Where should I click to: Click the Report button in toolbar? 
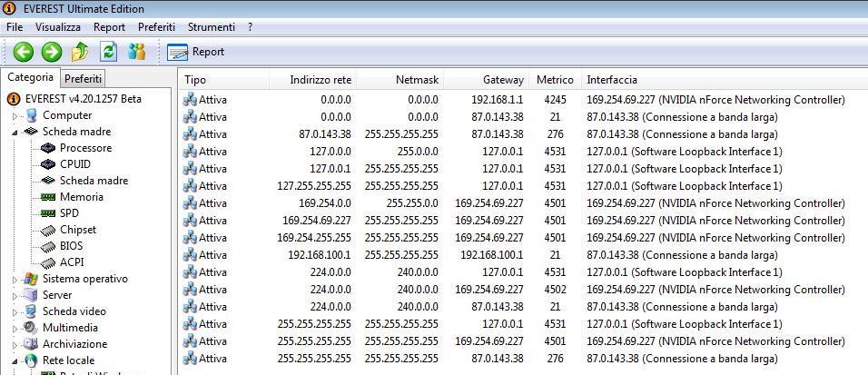coord(196,52)
